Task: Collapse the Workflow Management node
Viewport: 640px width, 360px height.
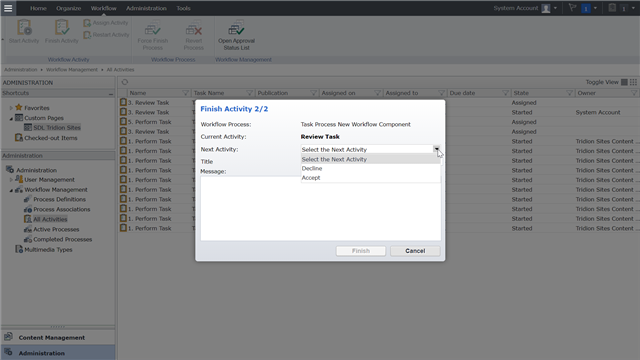Action: click(x=11, y=190)
